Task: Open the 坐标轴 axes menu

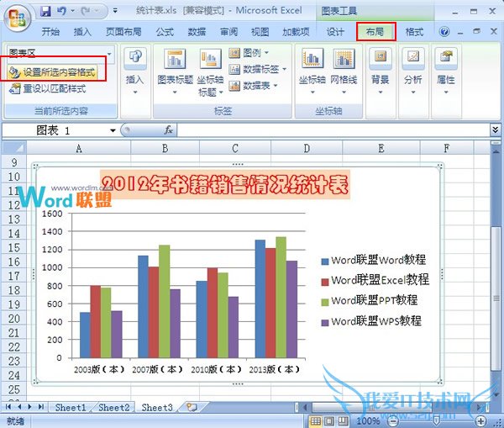Action: pyautogui.click(x=312, y=71)
